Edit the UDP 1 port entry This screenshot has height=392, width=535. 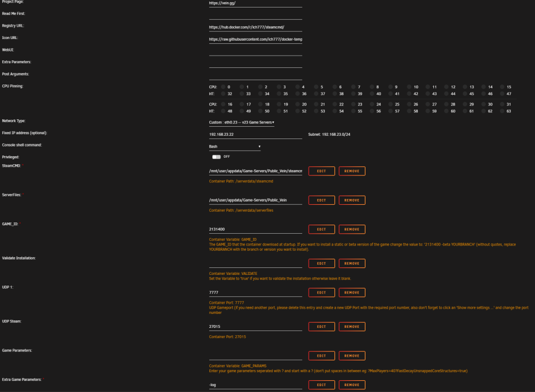click(x=322, y=293)
